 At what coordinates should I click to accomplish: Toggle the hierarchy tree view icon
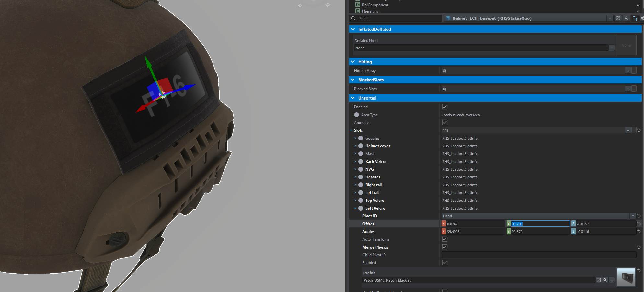pyautogui.click(x=635, y=18)
